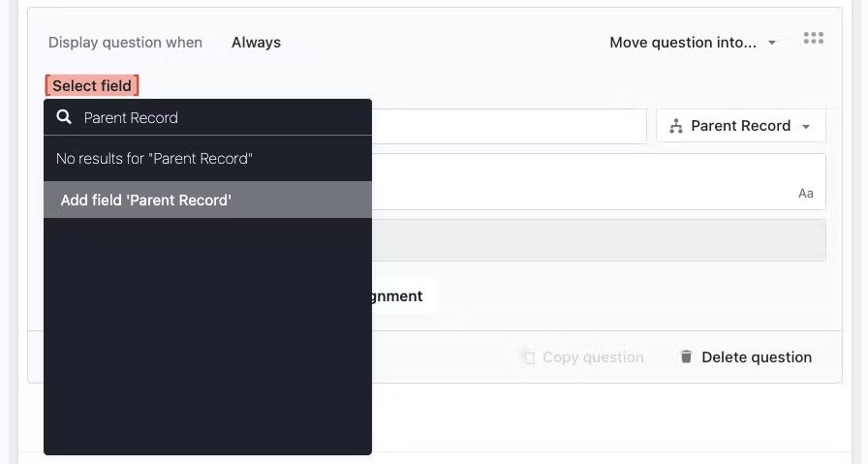
Task: Click the magnifying glass search icon
Action: click(x=64, y=117)
